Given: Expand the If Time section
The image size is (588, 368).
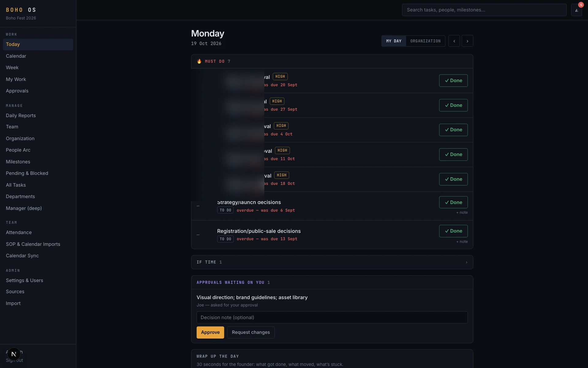Looking at the screenshot, I should [x=332, y=262].
